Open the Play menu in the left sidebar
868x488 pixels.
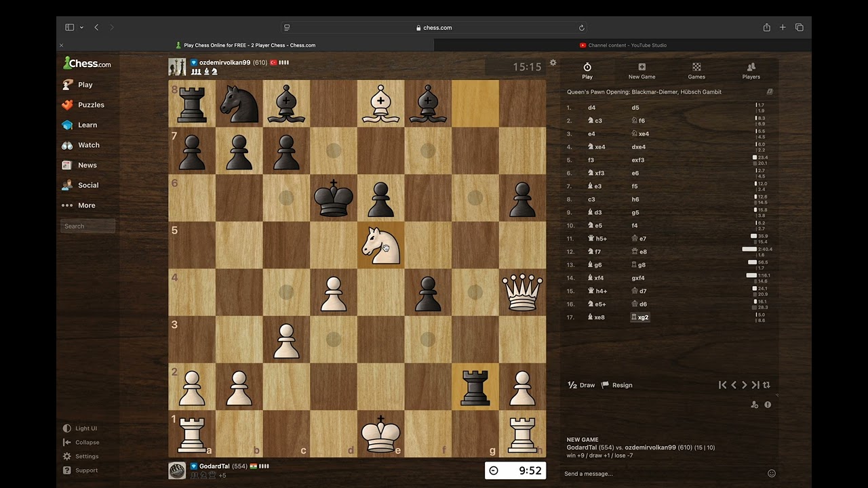(77, 85)
